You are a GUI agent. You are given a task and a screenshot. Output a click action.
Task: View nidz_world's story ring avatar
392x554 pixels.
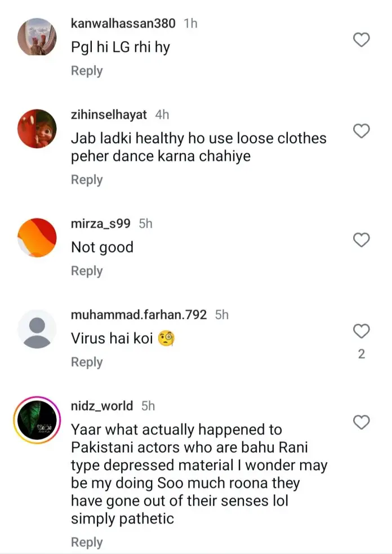click(x=37, y=420)
